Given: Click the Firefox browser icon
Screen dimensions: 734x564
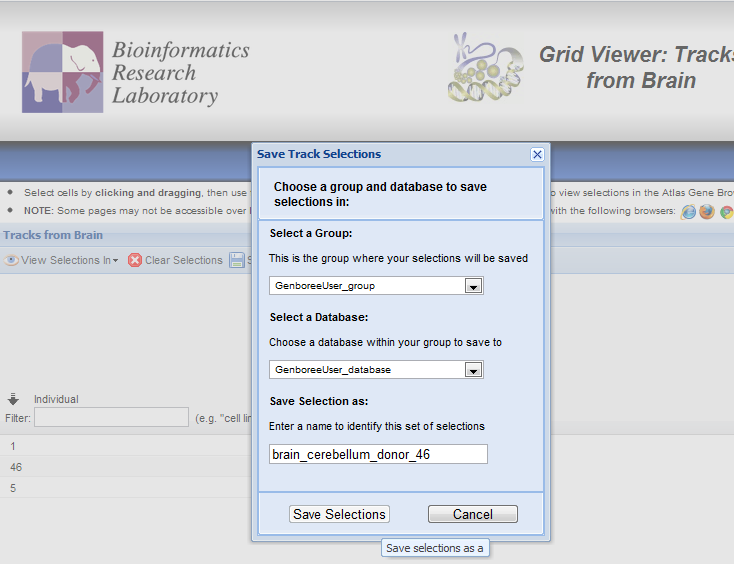Looking at the screenshot, I should point(707,211).
